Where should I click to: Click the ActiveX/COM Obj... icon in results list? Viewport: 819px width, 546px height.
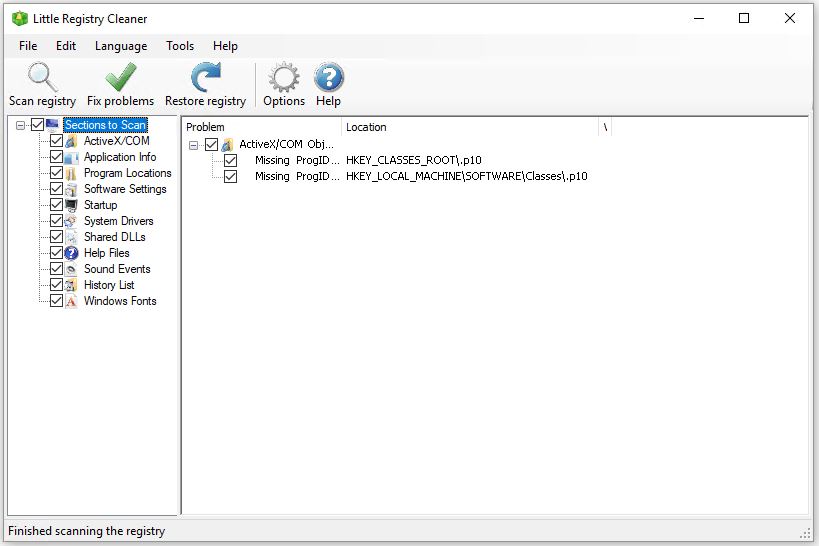(x=227, y=145)
